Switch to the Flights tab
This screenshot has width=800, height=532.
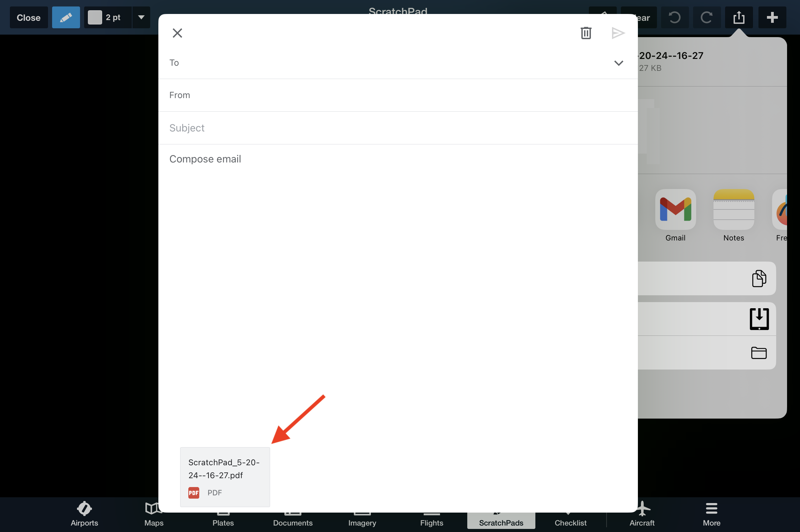point(432,520)
